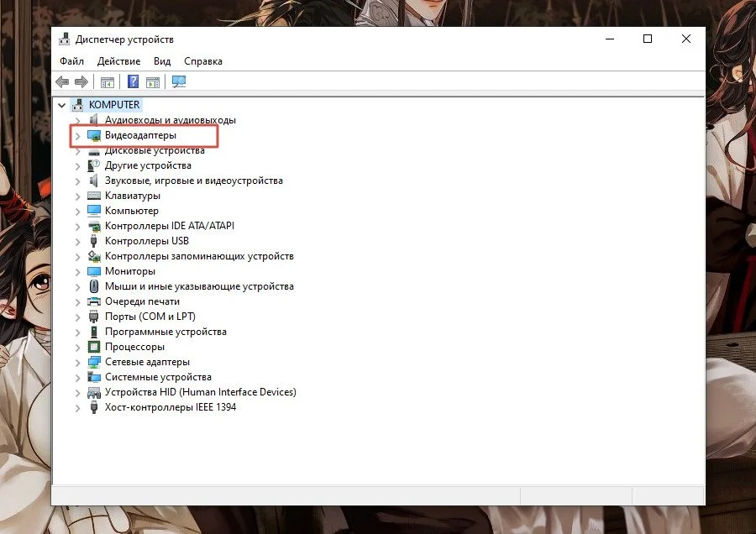Viewport: 756px width, 534px height.
Task: Open the Вид menu
Action: coord(162,61)
